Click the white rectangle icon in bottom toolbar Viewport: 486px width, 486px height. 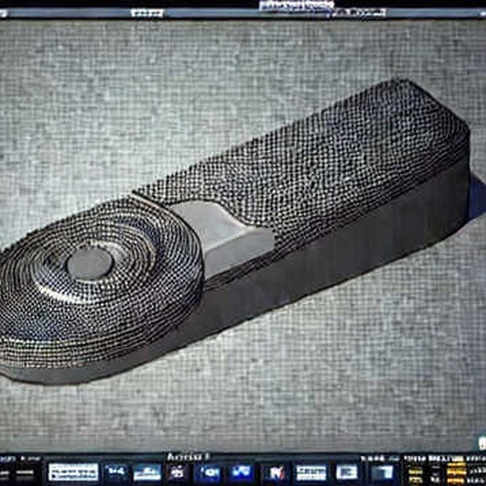coord(347,472)
